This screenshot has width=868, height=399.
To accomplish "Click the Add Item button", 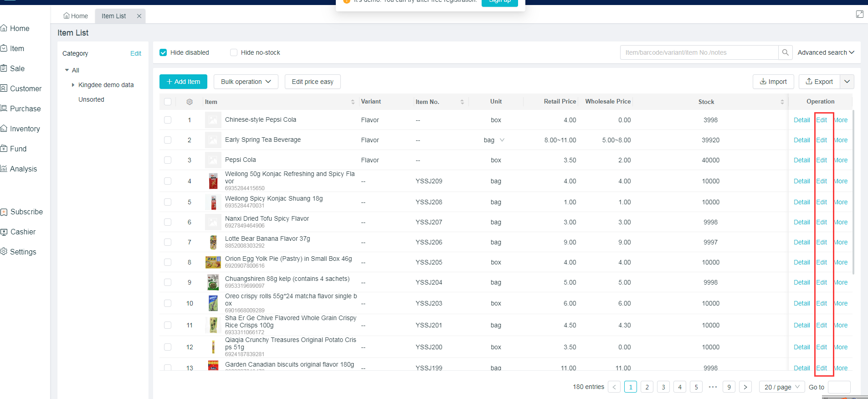I will tap(183, 82).
